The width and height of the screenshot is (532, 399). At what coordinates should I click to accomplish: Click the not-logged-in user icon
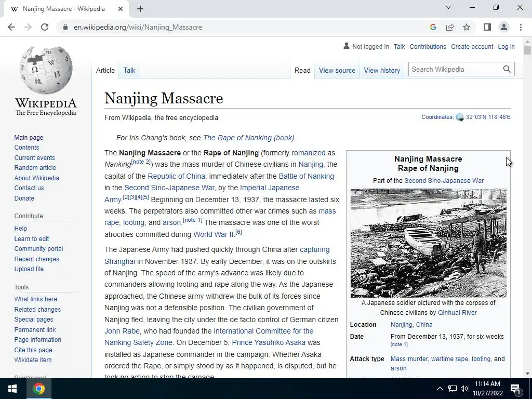[347, 46]
